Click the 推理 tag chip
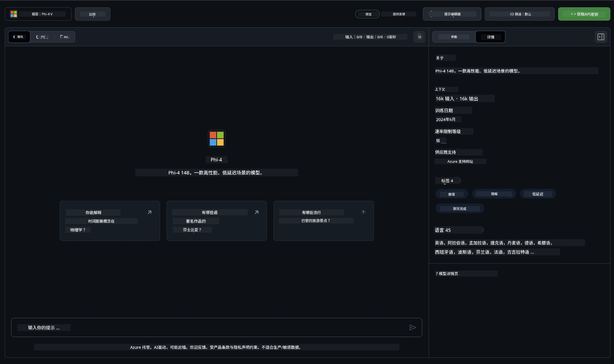Viewport: 614px width, 364px height. click(452, 194)
